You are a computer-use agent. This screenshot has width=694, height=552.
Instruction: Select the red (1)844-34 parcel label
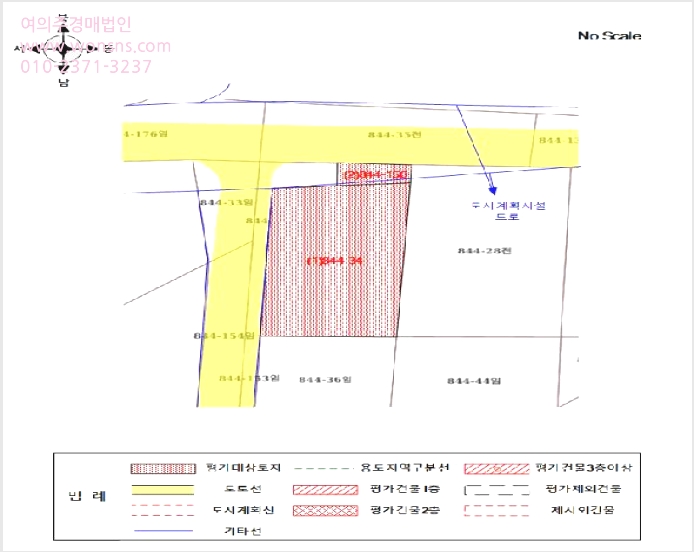(335, 260)
